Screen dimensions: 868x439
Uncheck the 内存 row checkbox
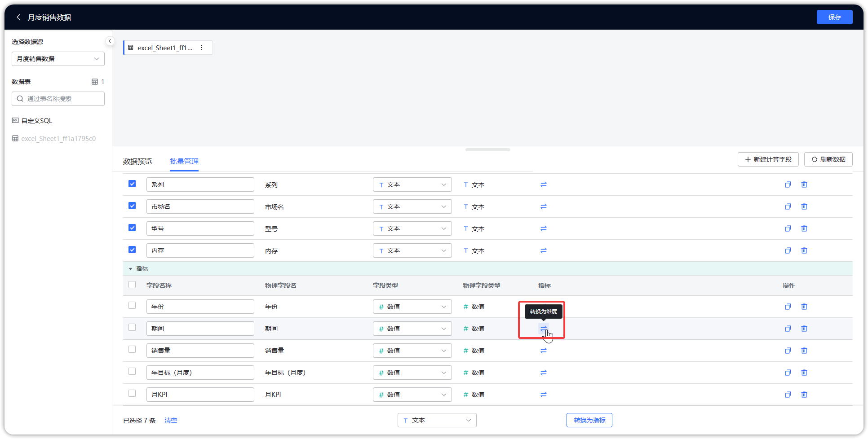(x=132, y=250)
